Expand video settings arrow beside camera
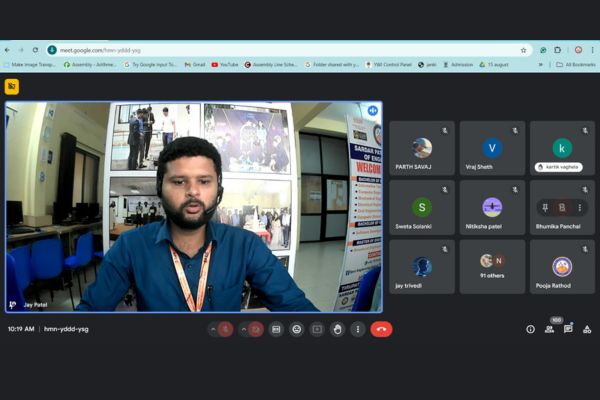600x400 pixels. pos(243,329)
